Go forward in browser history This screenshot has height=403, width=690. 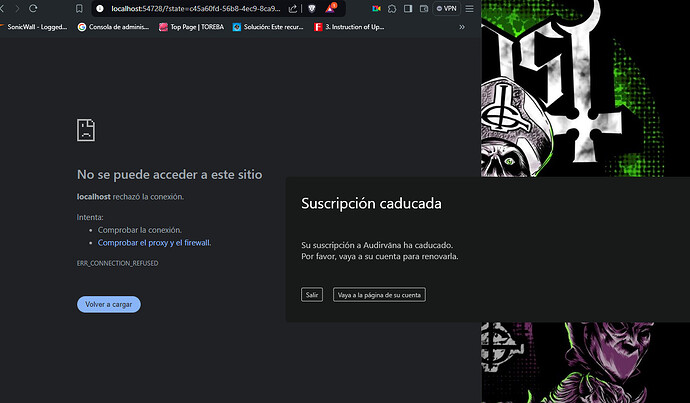coord(17,8)
